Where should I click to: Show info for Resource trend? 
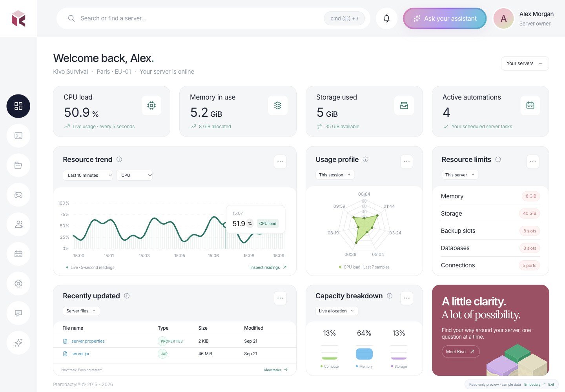pos(119,160)
